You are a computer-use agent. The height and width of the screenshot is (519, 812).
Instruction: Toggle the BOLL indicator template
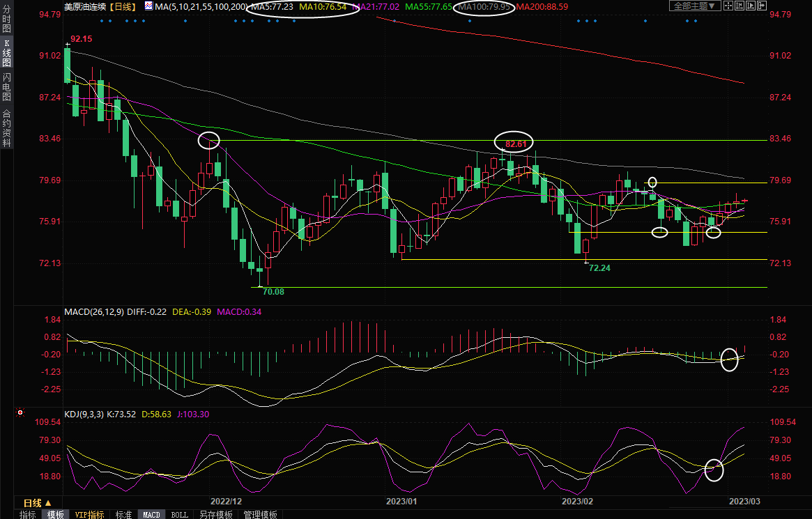pos(179,515)
